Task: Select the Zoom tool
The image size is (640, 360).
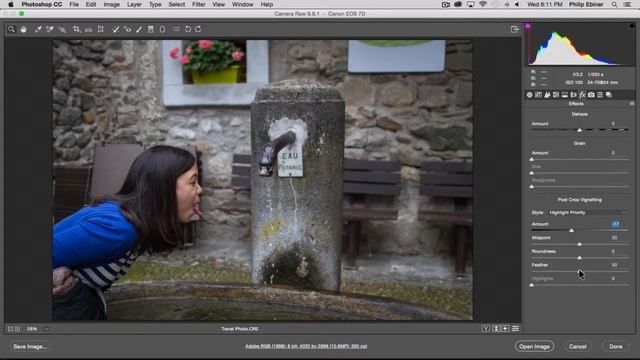Action: click(11, 29)
